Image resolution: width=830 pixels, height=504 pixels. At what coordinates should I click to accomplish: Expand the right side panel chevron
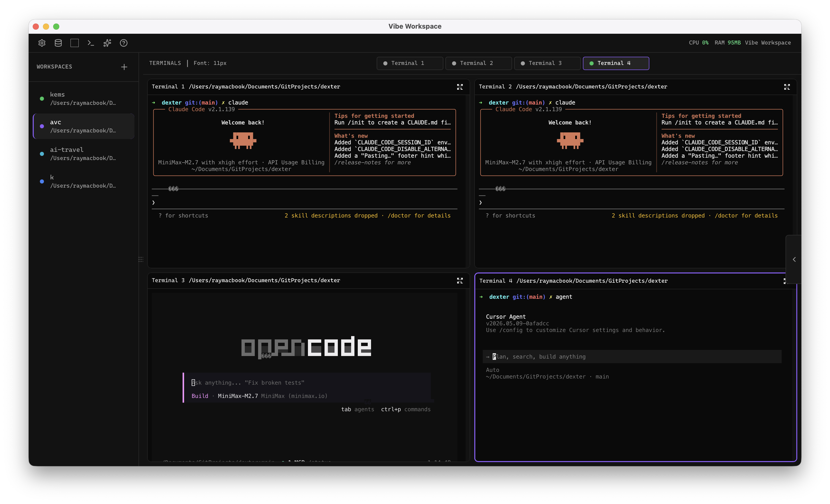[x=794, y=259]
